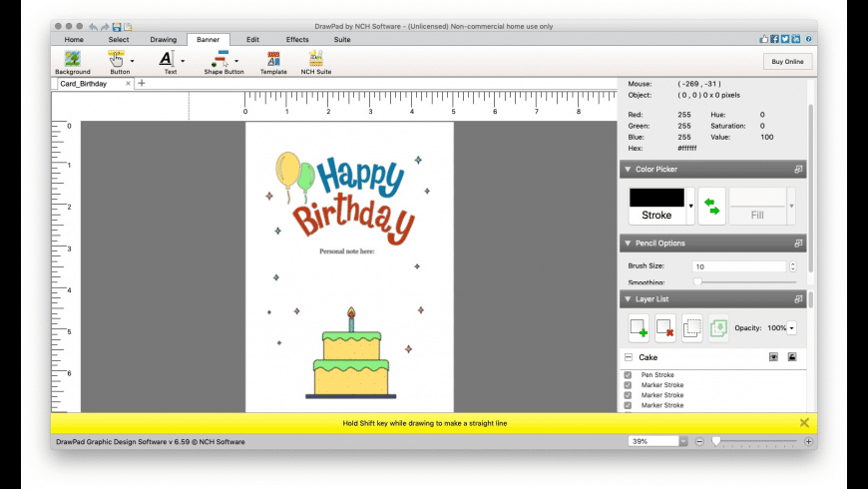Click the Twitter share icon
The height and width of the screenshot is (489, 868).
[x=785, y=39]
